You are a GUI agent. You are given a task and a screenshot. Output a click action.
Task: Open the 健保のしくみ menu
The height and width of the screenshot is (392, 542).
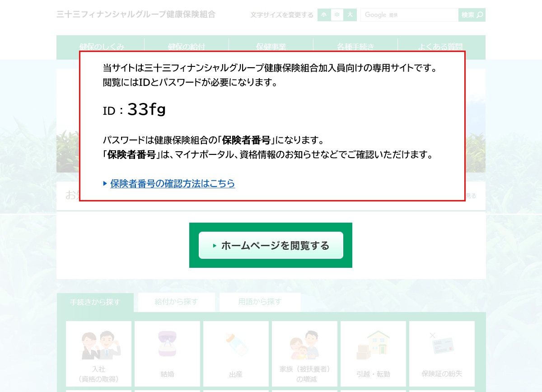(x=102, y=46)
